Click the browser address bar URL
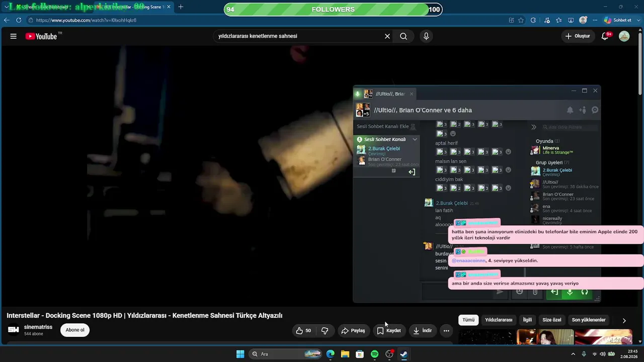 pos(86,20)
